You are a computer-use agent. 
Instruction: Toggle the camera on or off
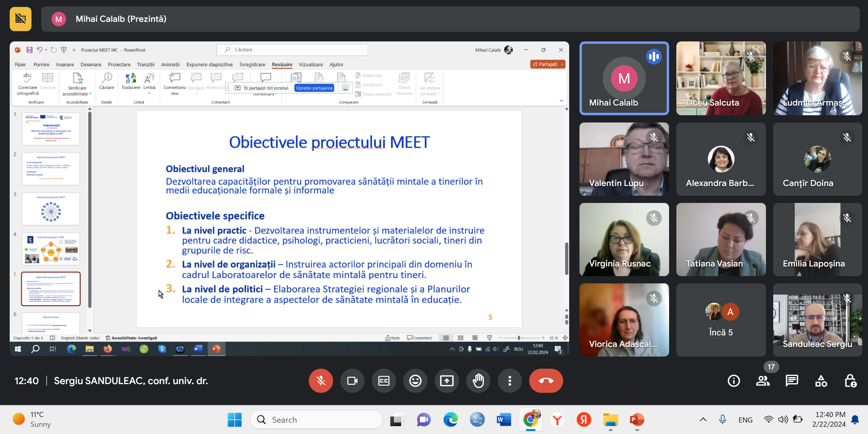[352, 381]
